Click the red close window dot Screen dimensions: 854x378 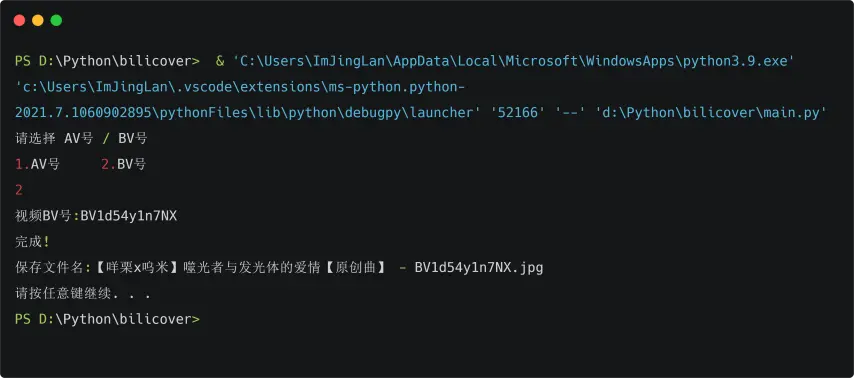(x=20, y=21)
